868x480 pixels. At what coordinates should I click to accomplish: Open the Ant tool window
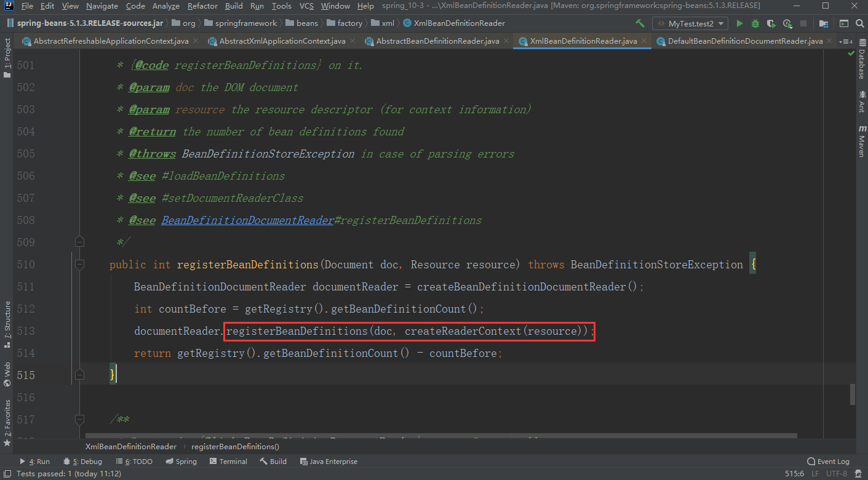[861, 102]
